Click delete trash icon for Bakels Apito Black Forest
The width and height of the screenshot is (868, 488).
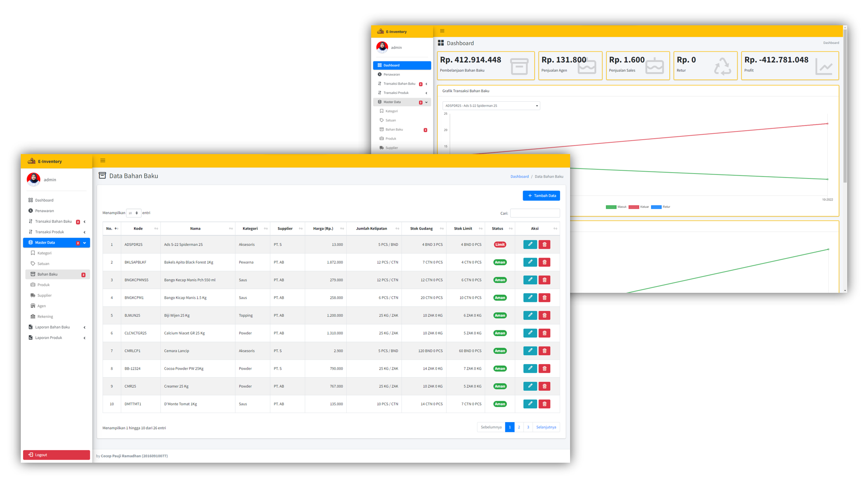(544, 262)
